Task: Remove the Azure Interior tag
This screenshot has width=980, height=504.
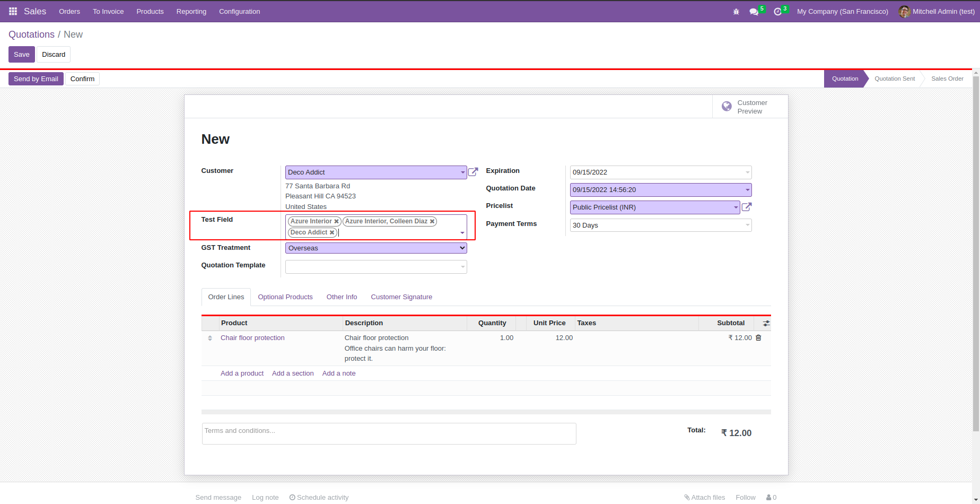Action: (336, 222)
